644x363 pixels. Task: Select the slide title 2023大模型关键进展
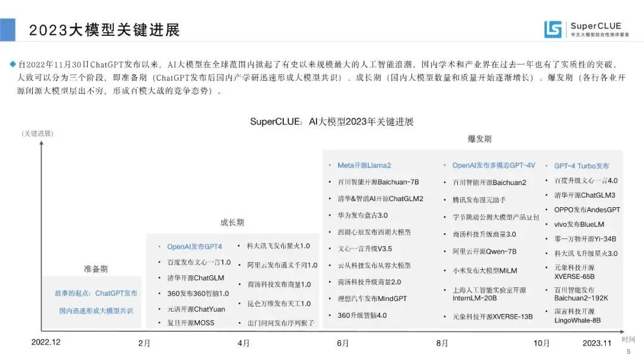[x=104, y=30]
